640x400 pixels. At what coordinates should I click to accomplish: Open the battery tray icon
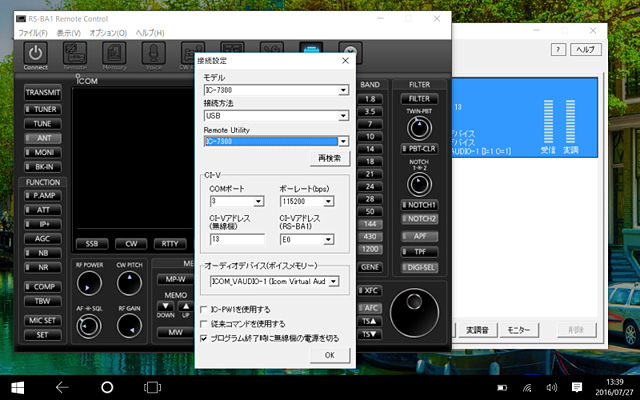[x=502, y=388]
